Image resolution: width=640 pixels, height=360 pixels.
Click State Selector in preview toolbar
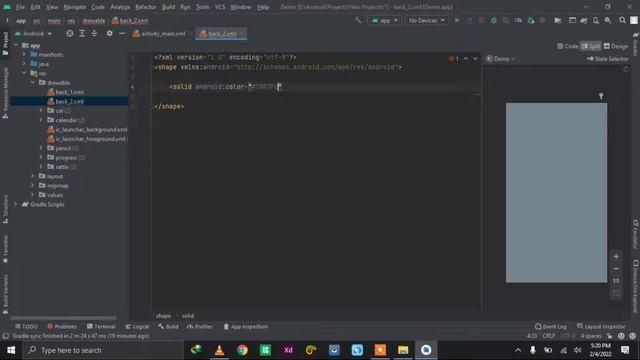608,59
